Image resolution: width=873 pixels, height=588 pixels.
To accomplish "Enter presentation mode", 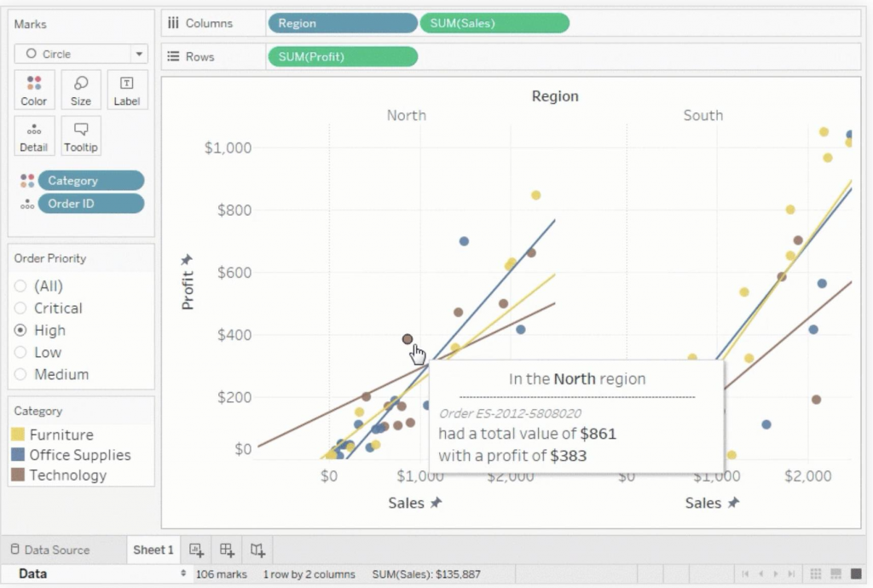I will 854,574.
